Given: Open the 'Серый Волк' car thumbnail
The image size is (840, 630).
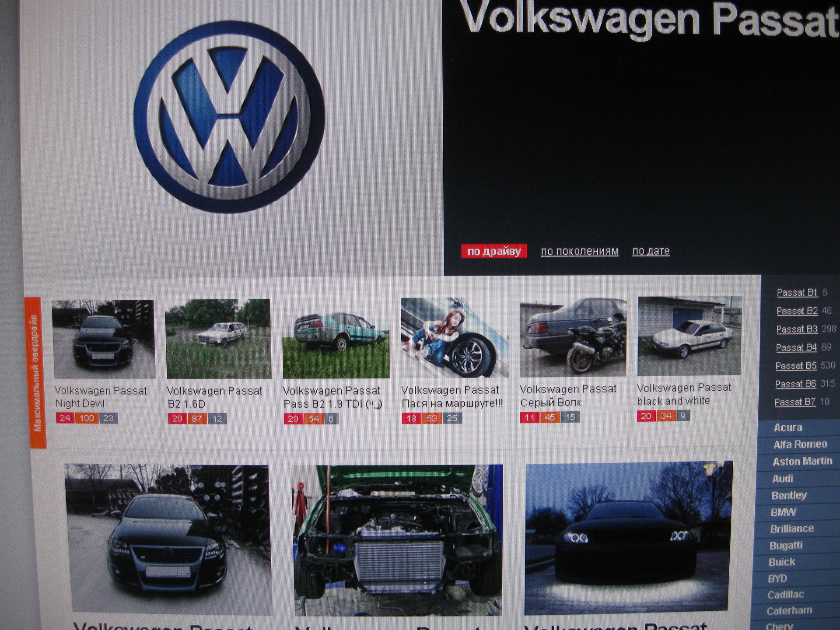Looking at the screenshot, I should coord(573,337).
